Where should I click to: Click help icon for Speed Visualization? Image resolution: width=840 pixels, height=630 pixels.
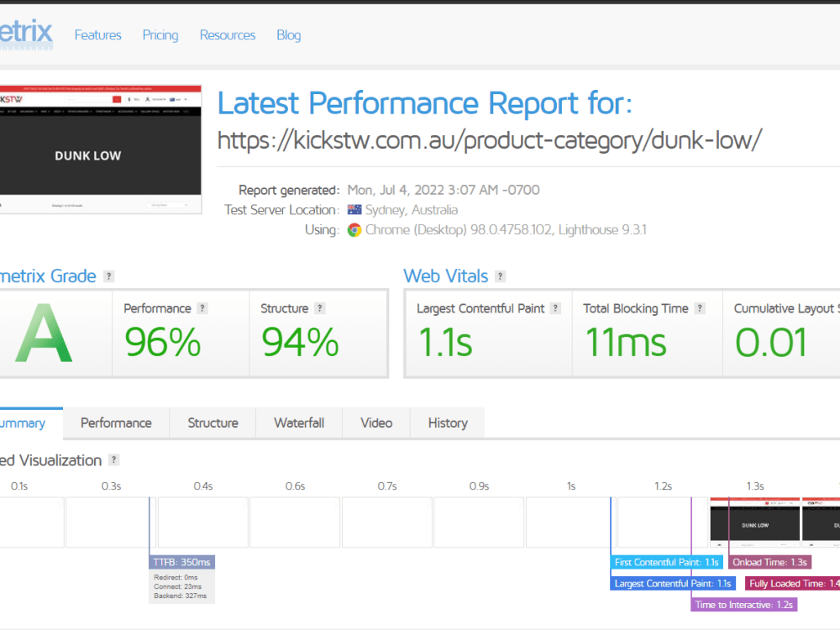(x=113, y=460)
